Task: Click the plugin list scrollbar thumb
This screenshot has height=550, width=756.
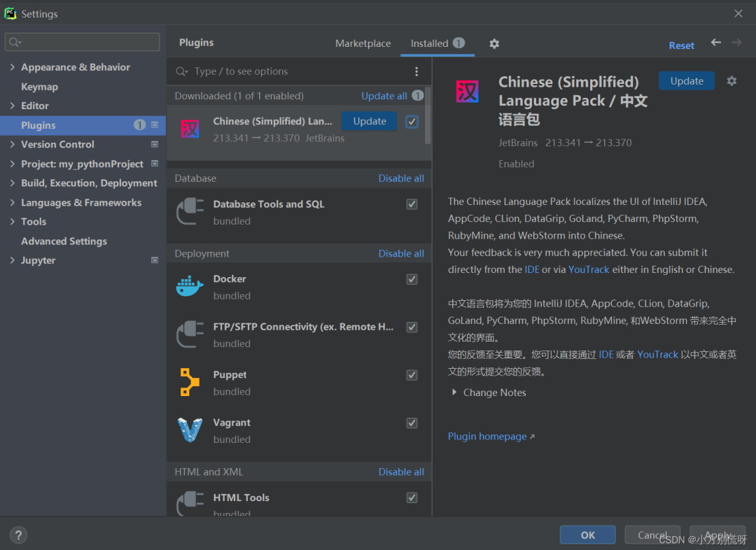Action: [428, 115]
